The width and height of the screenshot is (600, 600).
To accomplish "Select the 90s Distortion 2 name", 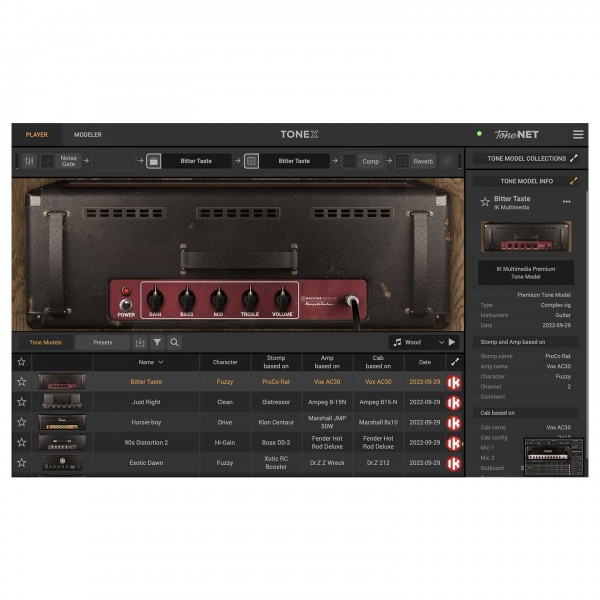I will pyautogui.click(x=146, y=442).
